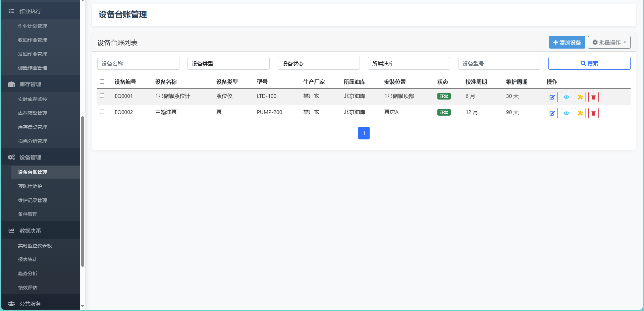Open the 批量操作 dropdown
Screen dimensions: 644x311
[x=609, y=42]
